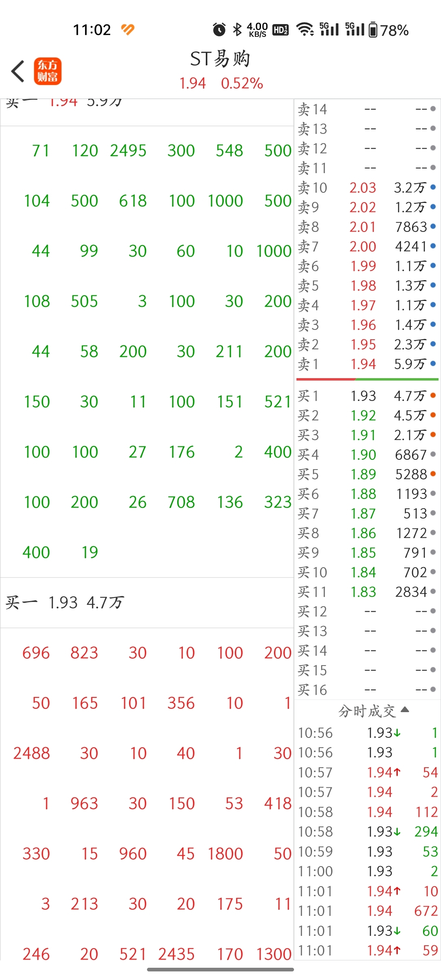
Task: Tap the grey dot on 买4 row
Action: 433,454
